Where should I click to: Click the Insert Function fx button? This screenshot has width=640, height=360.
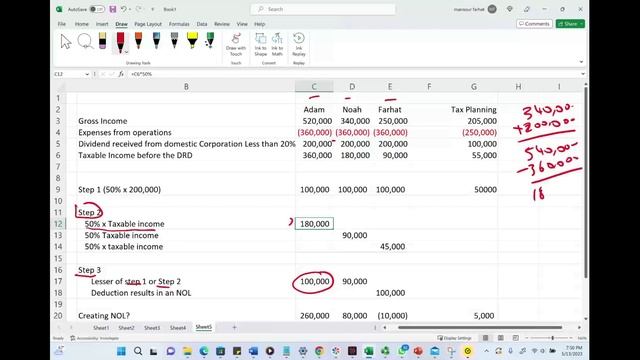click(121, 74)
